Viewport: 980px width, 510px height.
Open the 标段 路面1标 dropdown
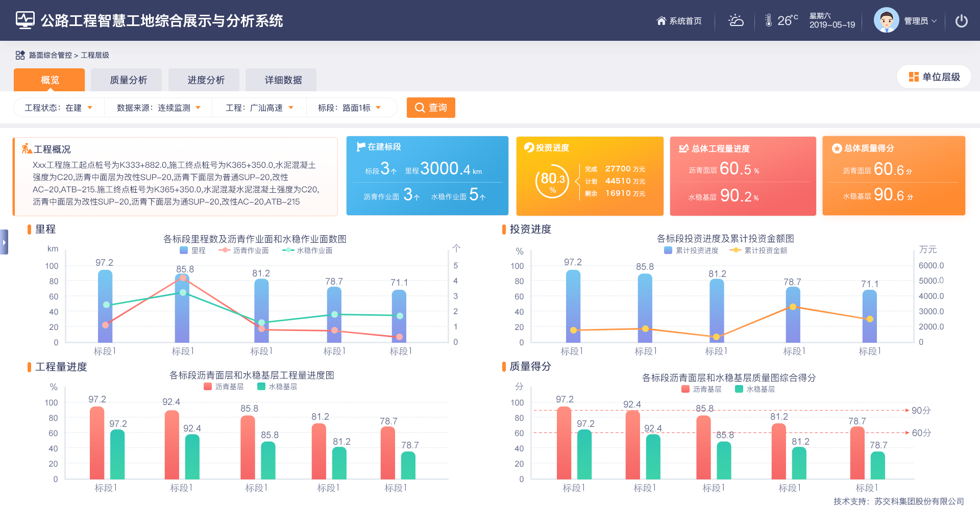(350, 108)
